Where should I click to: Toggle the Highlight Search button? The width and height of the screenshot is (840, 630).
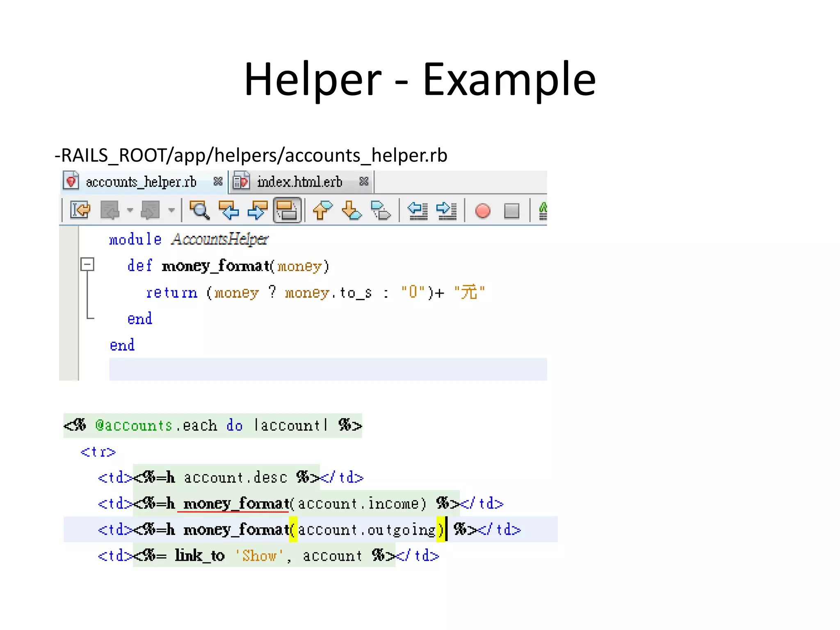click(287, 210)
